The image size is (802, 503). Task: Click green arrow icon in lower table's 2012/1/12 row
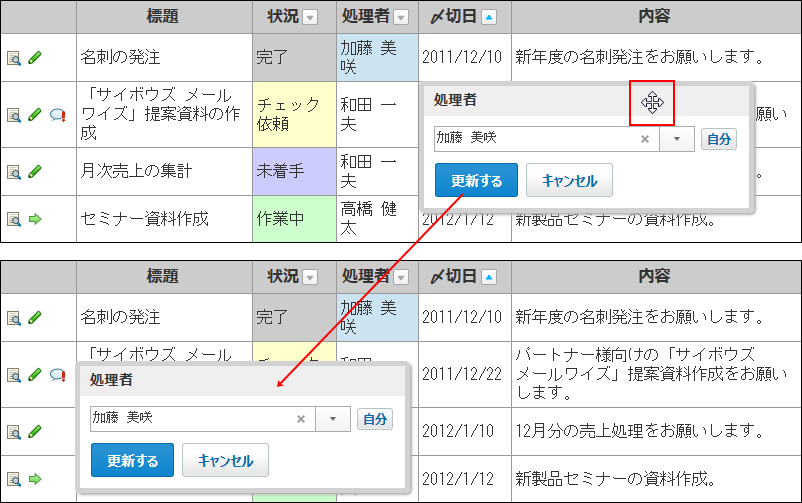click(35, 479)
